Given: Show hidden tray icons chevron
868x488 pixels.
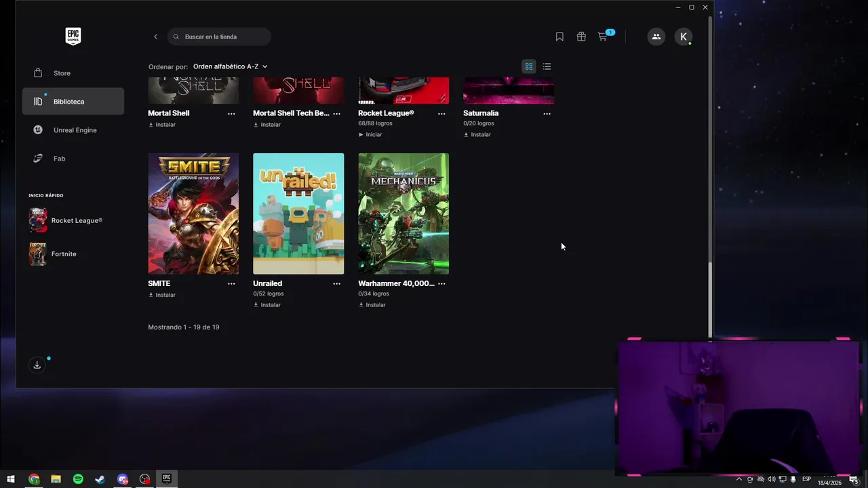Looking at the screenshot, I should click(739, 479).
